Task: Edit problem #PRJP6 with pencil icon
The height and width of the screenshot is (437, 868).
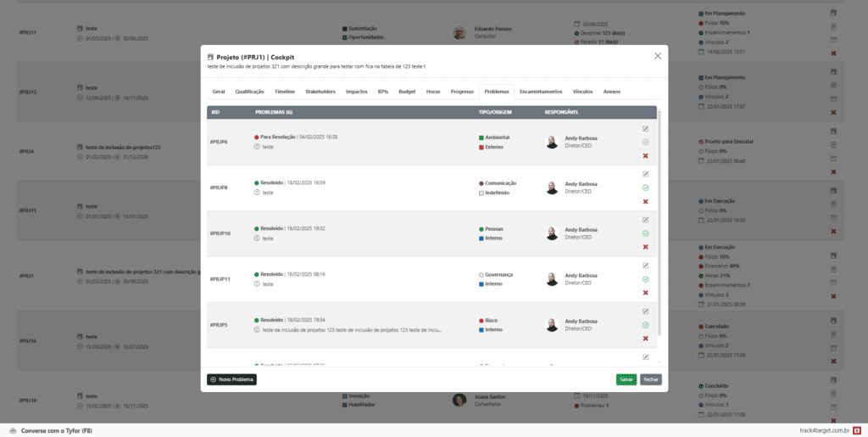Action: (646, 128)
